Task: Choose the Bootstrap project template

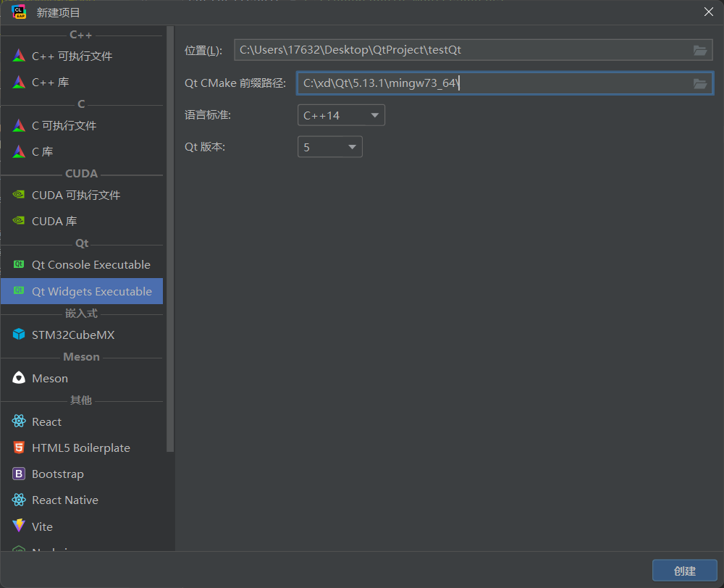Action: (82, 474)
